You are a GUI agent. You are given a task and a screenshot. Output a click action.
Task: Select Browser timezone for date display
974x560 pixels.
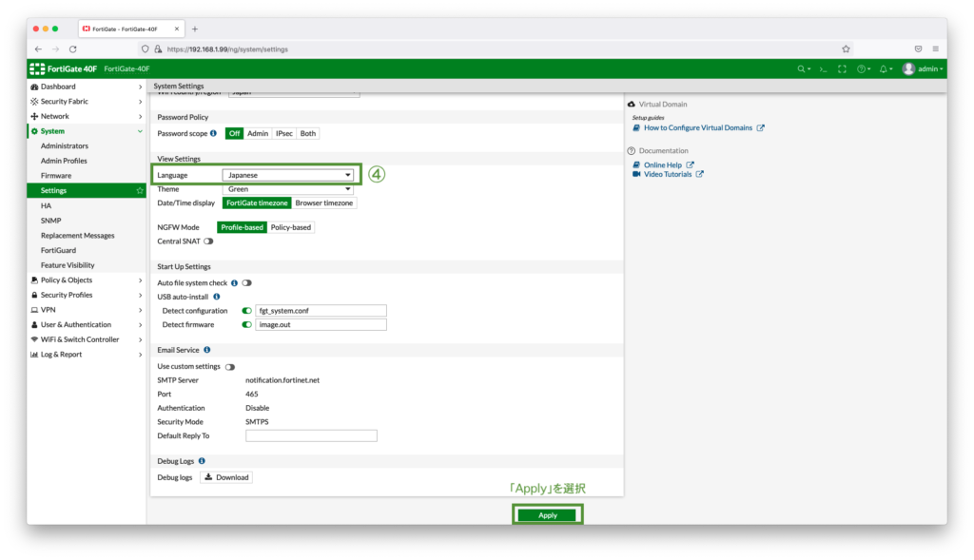[x=323, y=203]
